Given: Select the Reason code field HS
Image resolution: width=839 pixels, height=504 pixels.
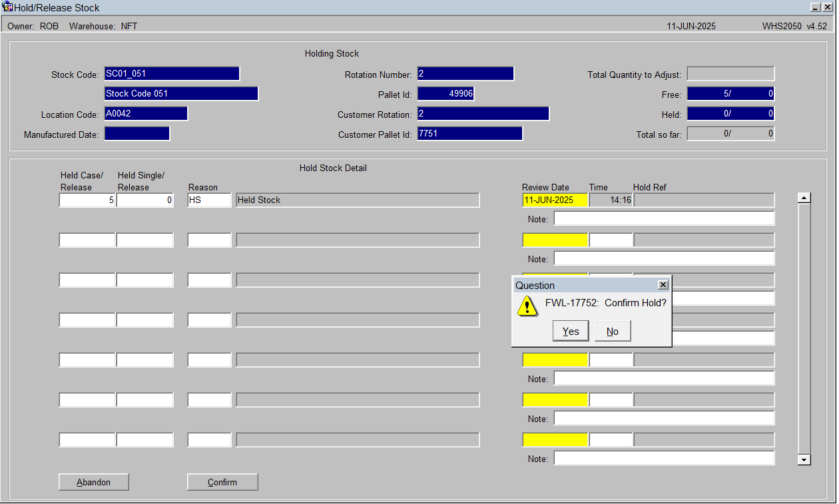Looking at the screenshot, I should (x=209, y=200).
